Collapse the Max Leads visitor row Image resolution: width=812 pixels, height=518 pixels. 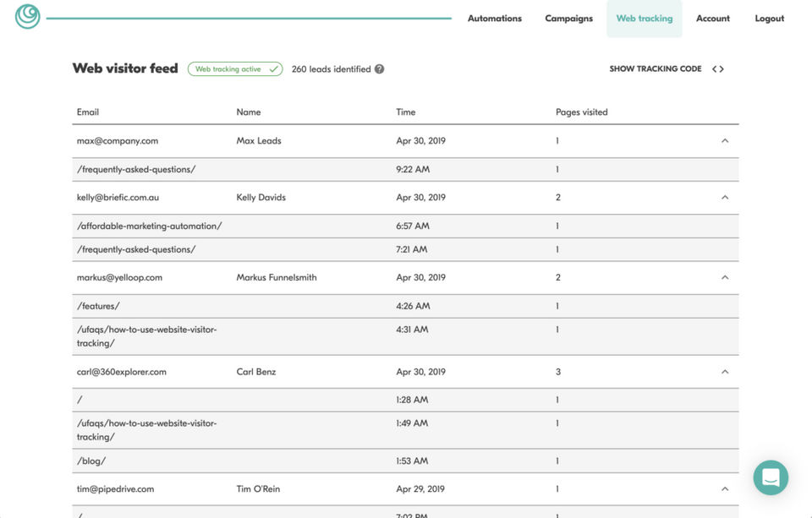(725, 141)
